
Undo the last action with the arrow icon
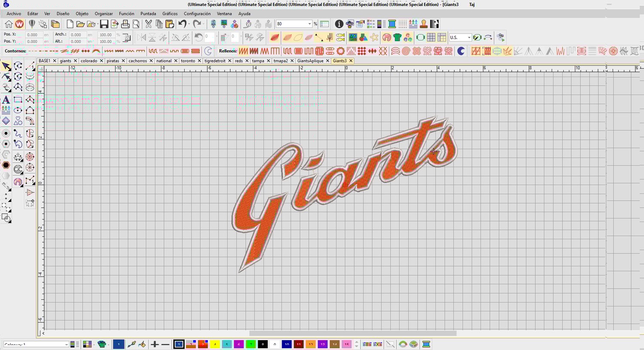(x=182, y=24)
